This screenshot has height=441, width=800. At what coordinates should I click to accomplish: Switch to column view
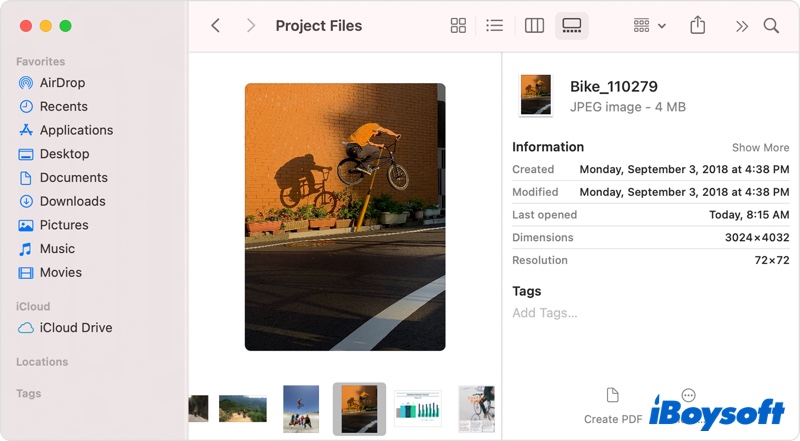pyautogui.click(x=534, y=26)
